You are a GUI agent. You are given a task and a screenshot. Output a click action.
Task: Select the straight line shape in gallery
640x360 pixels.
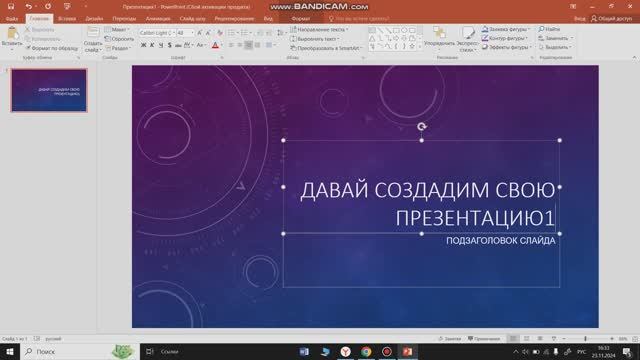coord(380,30)
